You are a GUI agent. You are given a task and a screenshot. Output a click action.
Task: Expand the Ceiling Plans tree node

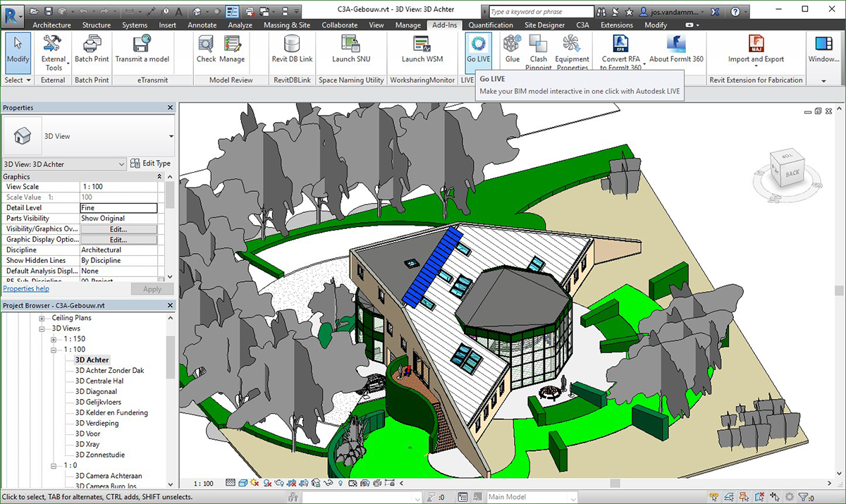42,318
